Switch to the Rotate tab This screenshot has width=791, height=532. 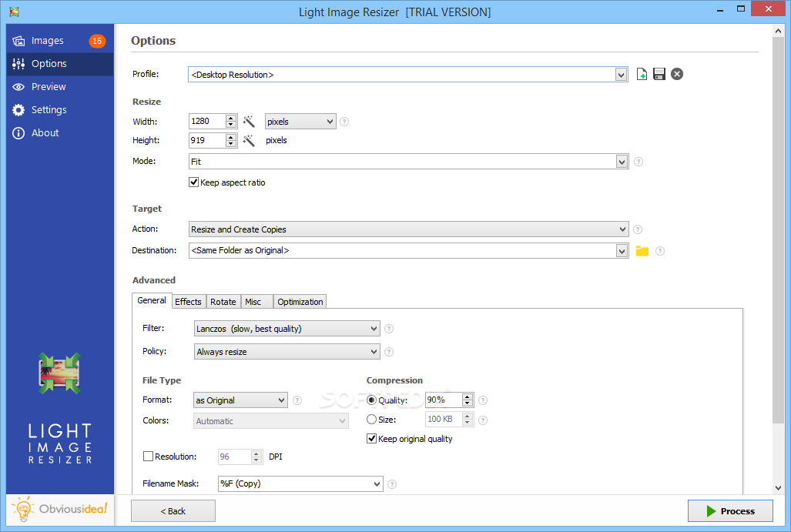(x=223, y=302)
